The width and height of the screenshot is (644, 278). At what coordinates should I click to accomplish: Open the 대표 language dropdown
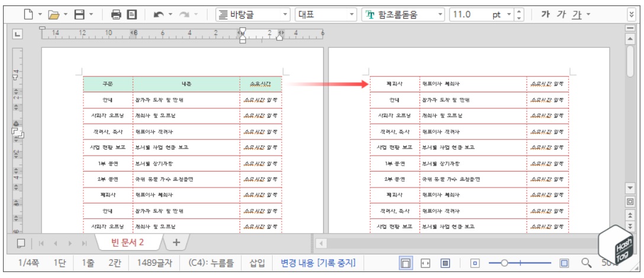coord(326,15)
